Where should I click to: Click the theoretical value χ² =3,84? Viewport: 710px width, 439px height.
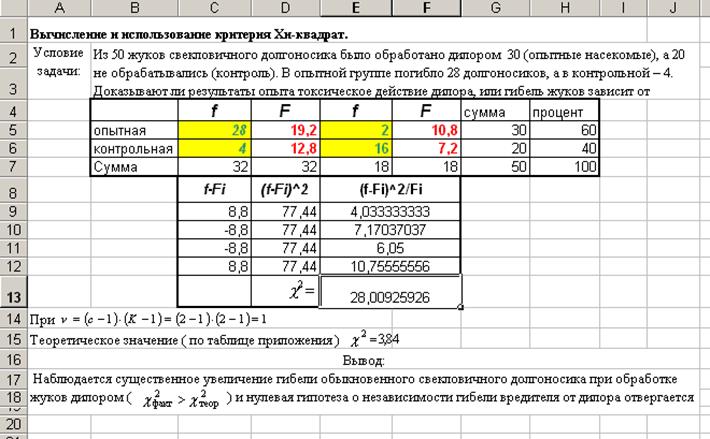click(375, 339)
